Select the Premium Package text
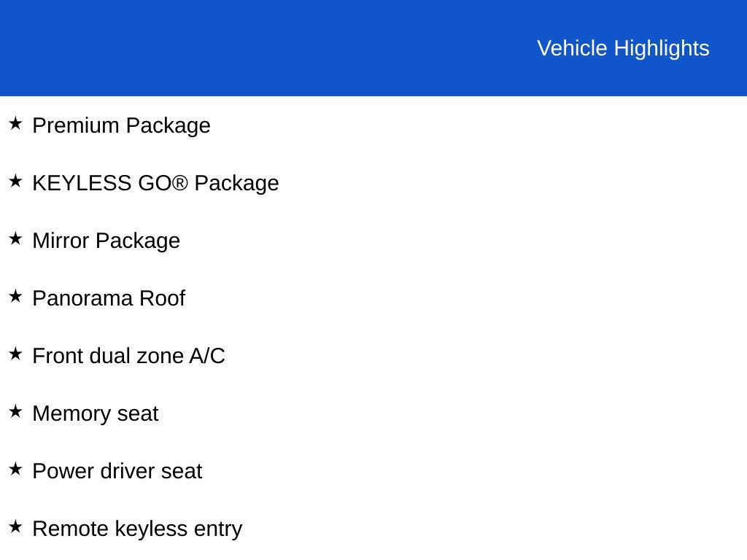747x560 pixels. (x=122, y=126)
